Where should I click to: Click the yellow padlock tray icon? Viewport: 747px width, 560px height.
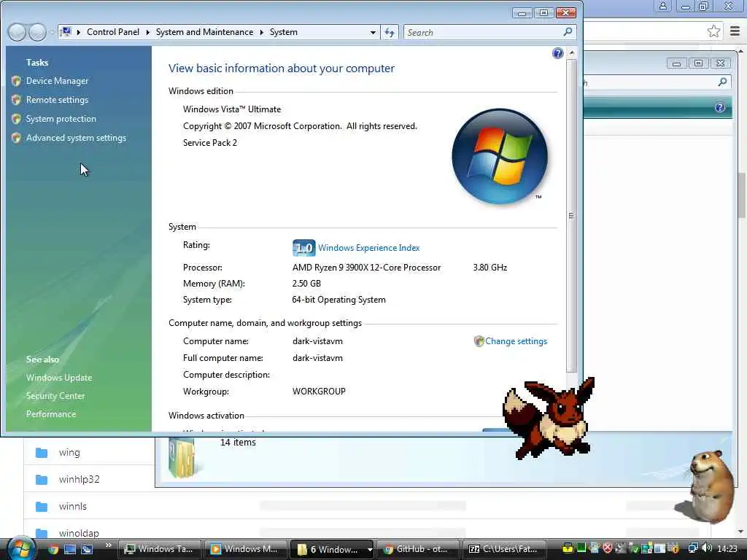568,548
